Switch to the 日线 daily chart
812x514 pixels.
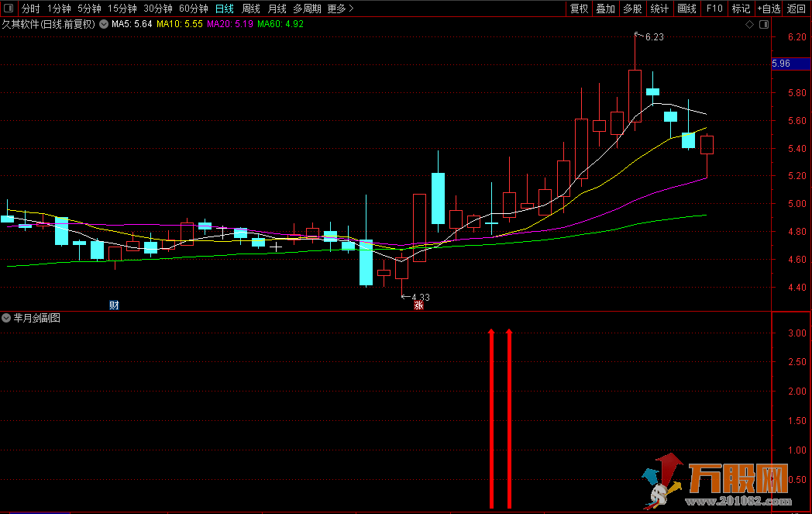(x=224, y=9)
